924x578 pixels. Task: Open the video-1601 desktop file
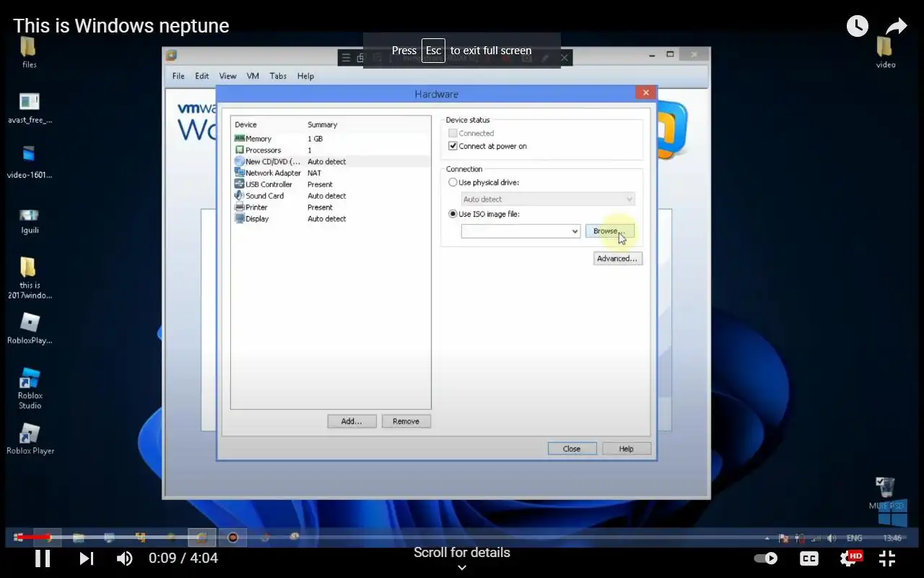pos(30,162)
